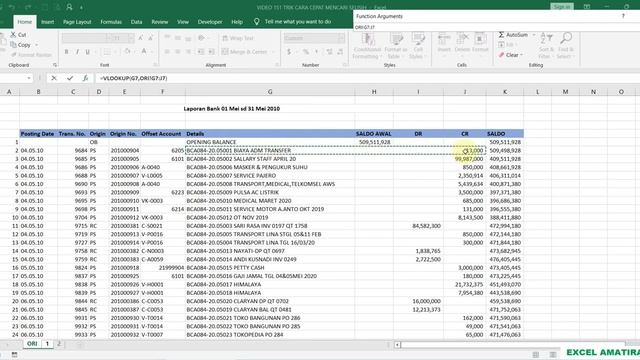Screen dimensions: 640x360
Task: Switch to the Page Layout tab
Action: [x=77, y=22]
